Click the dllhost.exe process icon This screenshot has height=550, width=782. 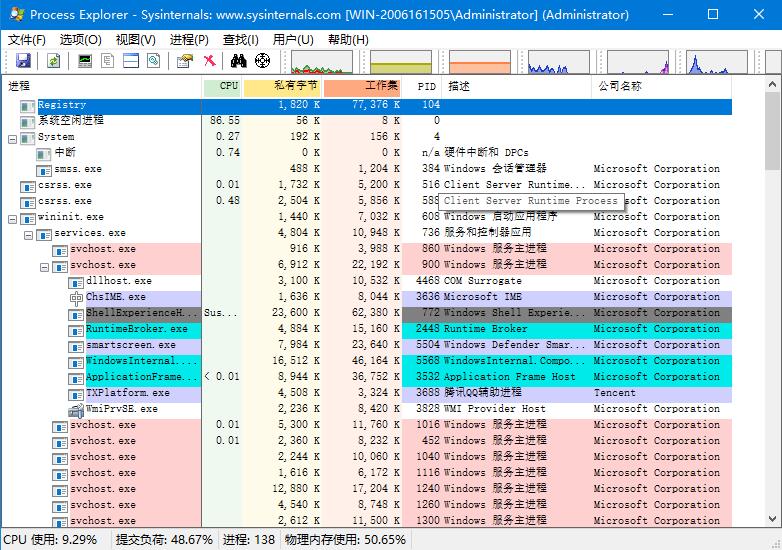pos(76,282)
